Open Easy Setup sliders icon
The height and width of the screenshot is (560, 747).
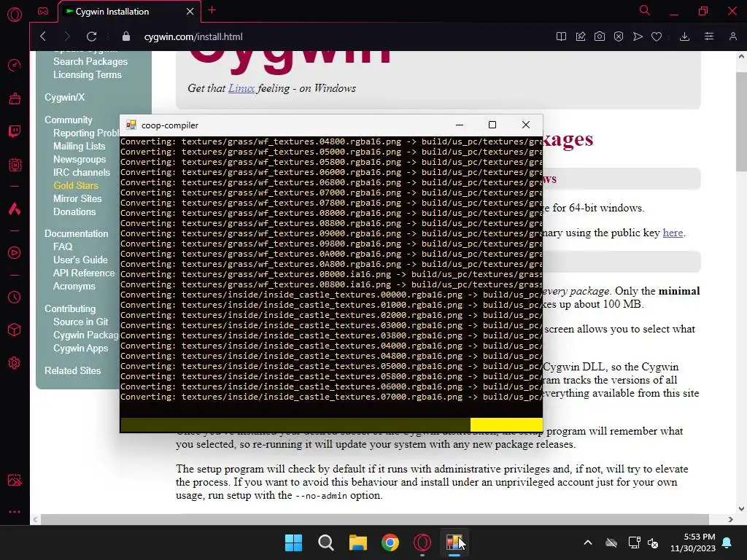click(709, 36)
